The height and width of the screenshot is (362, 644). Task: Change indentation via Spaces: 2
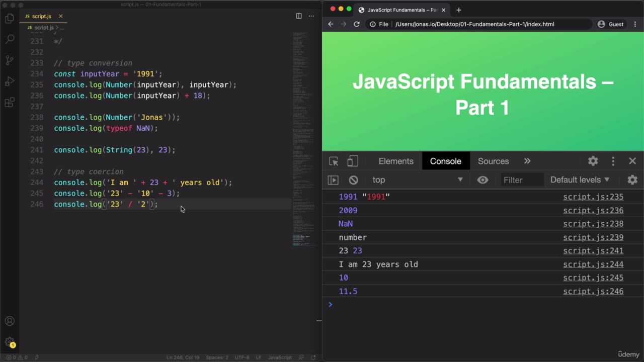click(217, 357)
